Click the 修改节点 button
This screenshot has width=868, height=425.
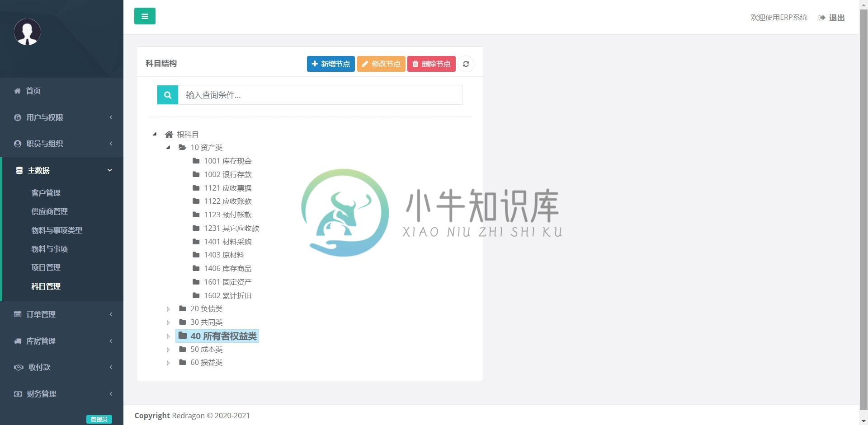[381, 64]
